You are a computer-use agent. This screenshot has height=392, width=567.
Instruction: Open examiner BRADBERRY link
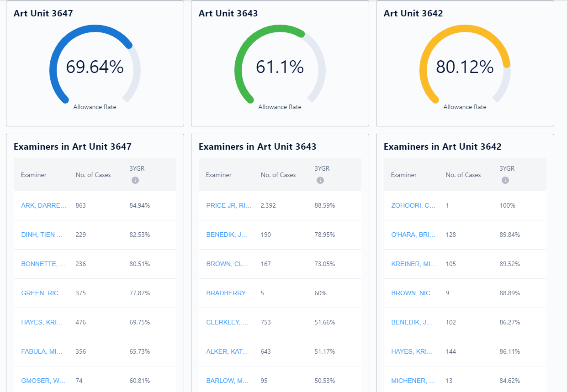pos(228,293)
